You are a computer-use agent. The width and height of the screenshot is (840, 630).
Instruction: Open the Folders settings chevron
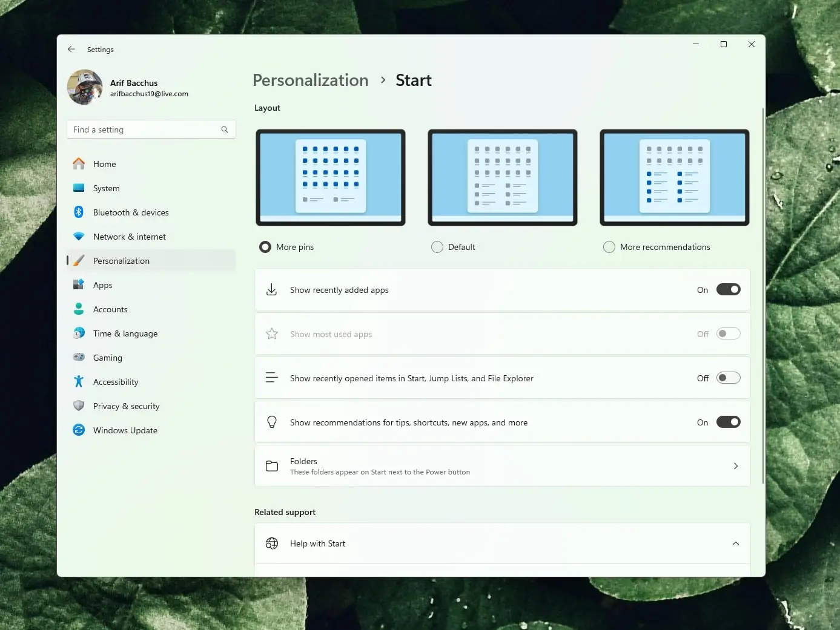point(735,466)
